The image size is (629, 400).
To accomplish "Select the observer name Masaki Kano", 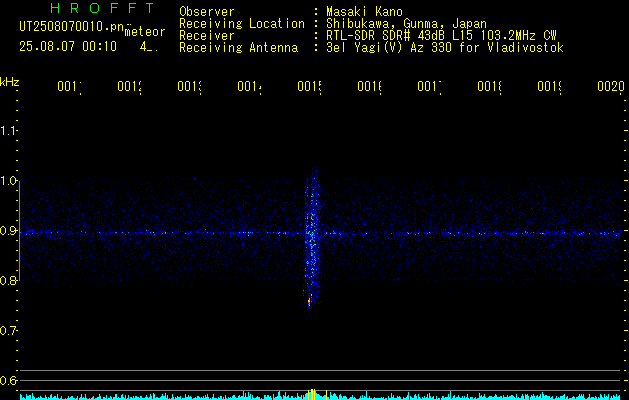I will point(364,11).
